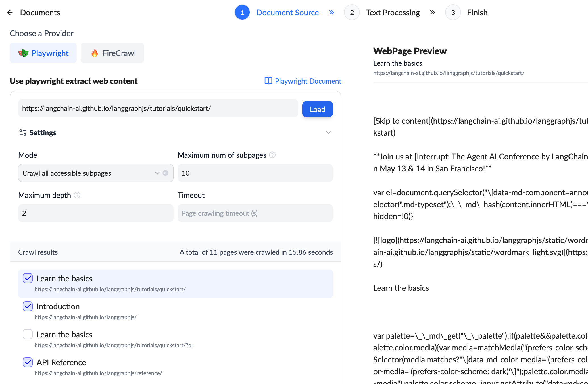The width and height of the screenshot is (588, 384).
Task: Select the FireCrawl provider tab
Action: pyautogui.click(x=112, y=53)
